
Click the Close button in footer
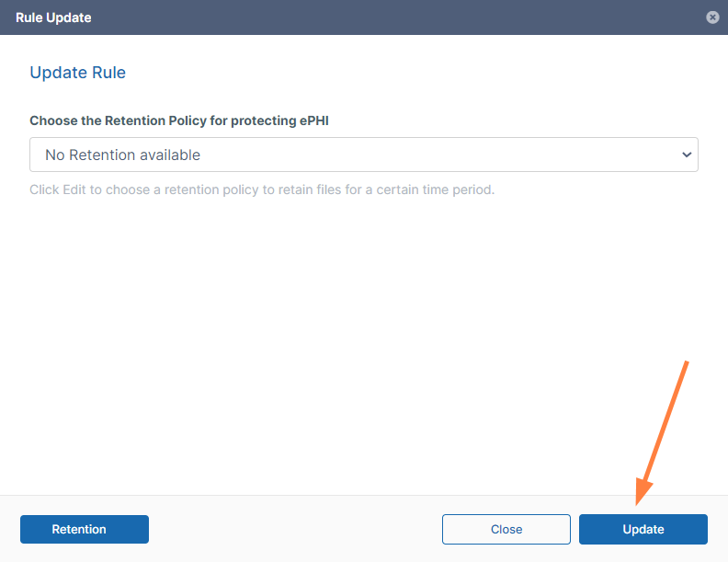tap(506, 529)
